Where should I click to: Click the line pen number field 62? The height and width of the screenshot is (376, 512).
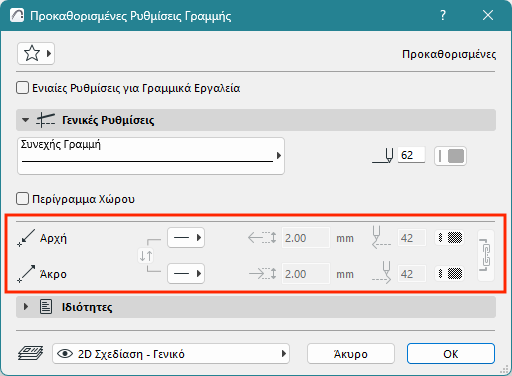[411, 155]
